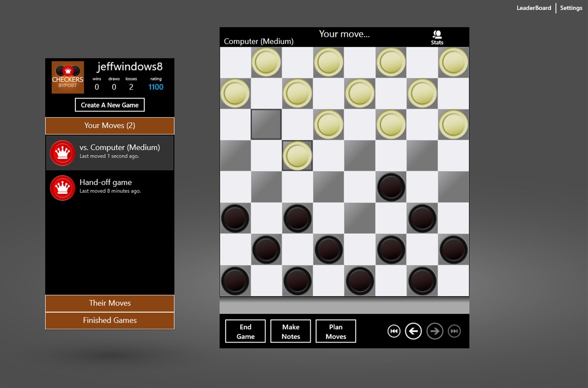Expand the Finished Games section
The height and width of the screenshot is (388, 588).
click(x=109, y=320)
